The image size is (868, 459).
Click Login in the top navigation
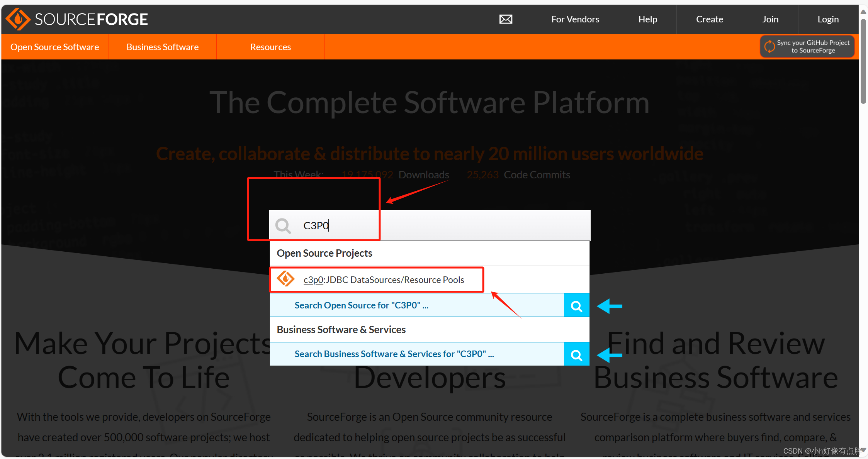point(828,19)
